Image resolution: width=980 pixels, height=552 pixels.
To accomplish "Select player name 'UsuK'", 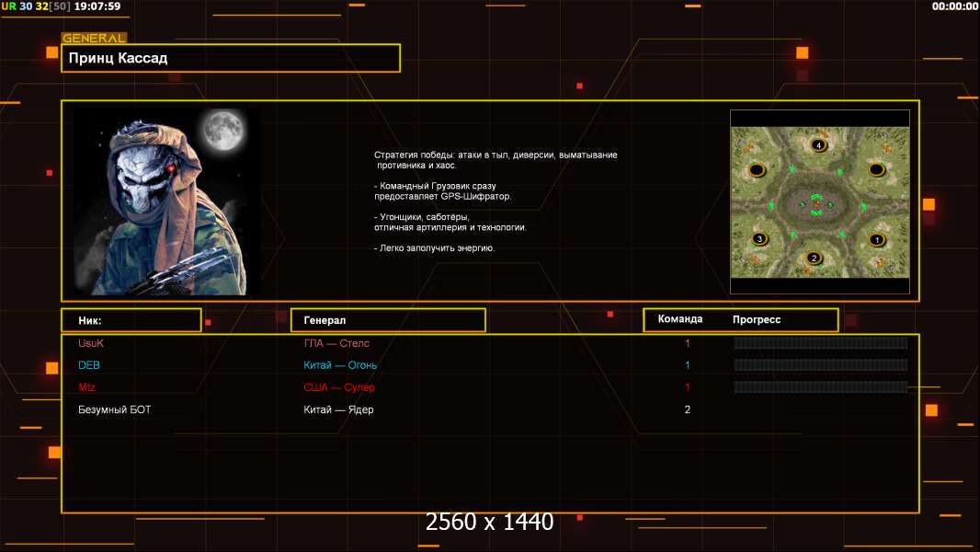I will pyautogui.click(x=91, y=343).
